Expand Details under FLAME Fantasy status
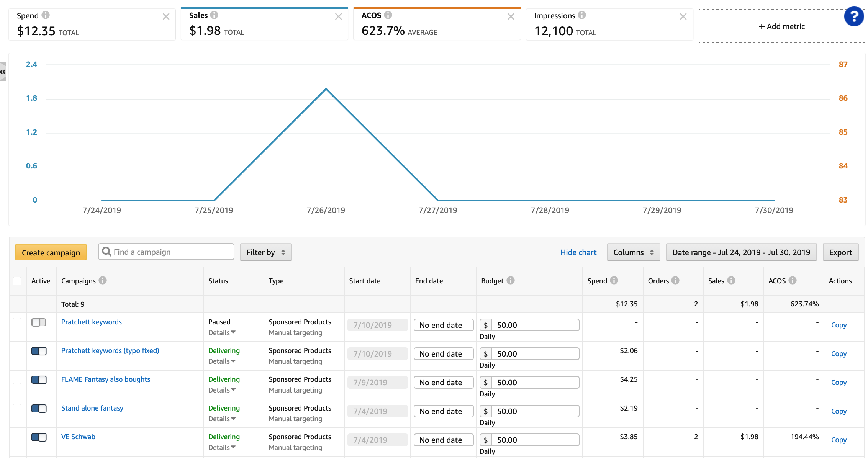The image size is (868, 458). click(222, 390)
